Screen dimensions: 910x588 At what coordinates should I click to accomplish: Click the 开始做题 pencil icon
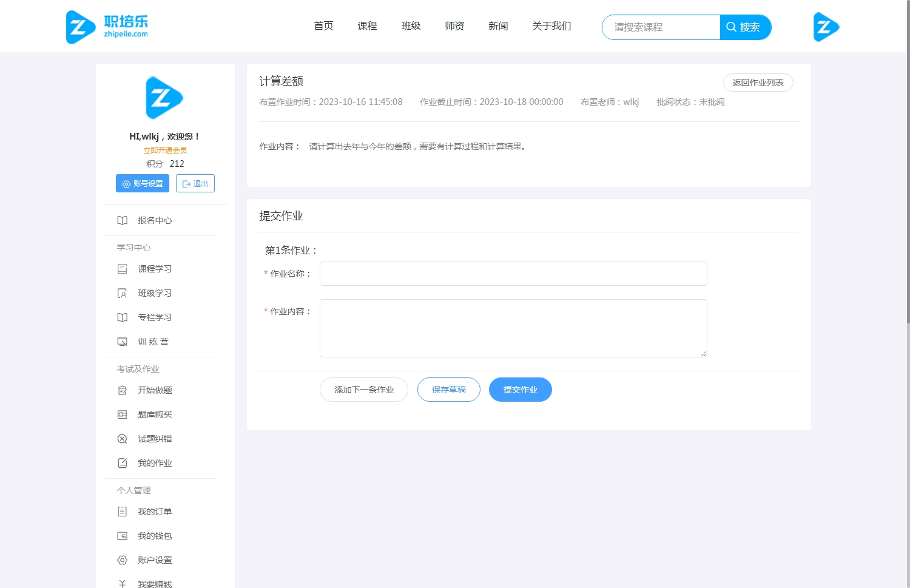(x=122, y=390)
